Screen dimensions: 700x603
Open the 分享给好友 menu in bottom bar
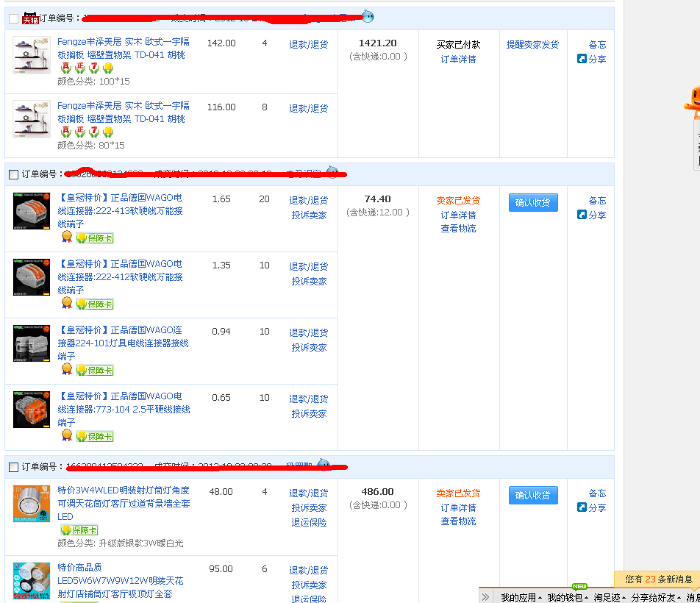click(x=656, y=597)
